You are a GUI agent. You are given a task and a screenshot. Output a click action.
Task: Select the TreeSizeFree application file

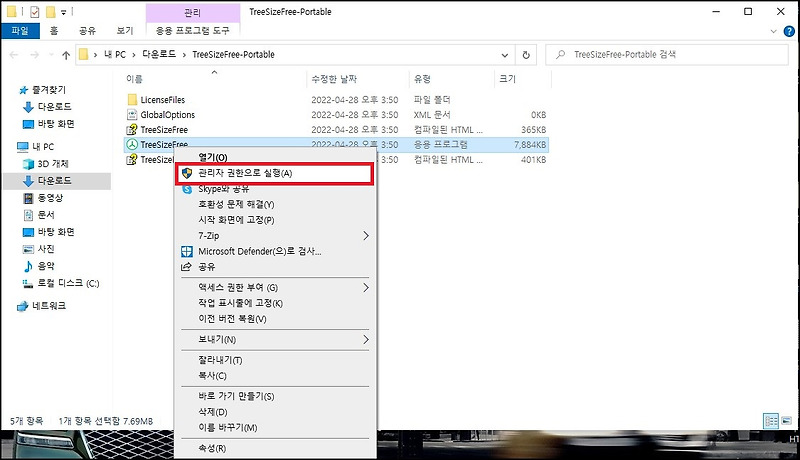pos(337,145)
